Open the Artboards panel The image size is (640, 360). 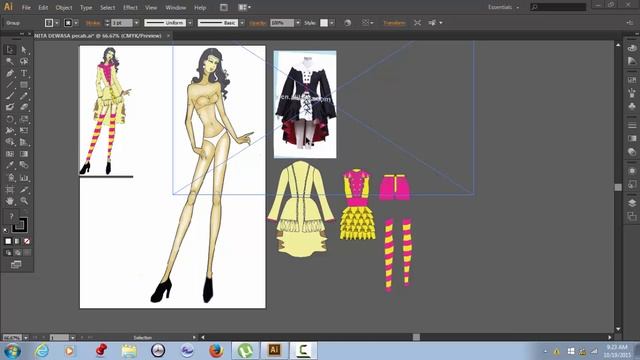click(x=632, y=216)
